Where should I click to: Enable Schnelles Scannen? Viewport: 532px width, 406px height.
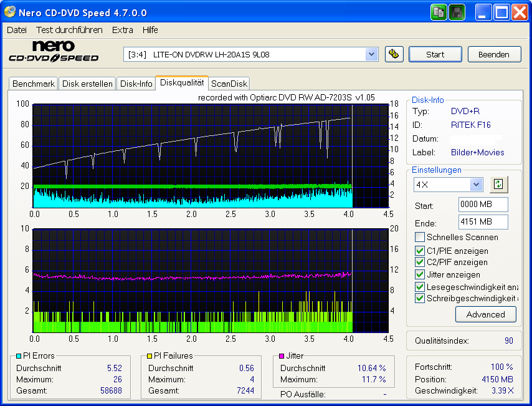click(420, 236)
